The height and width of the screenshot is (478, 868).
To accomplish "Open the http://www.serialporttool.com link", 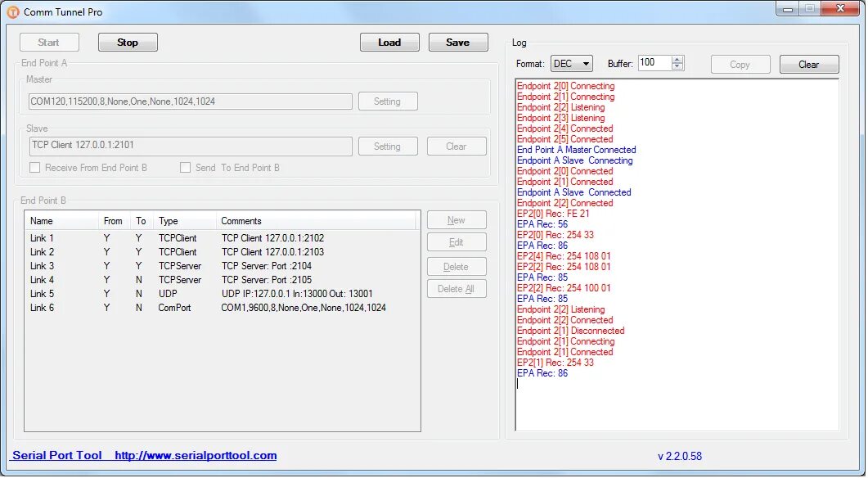I will (x=196, y=455).
